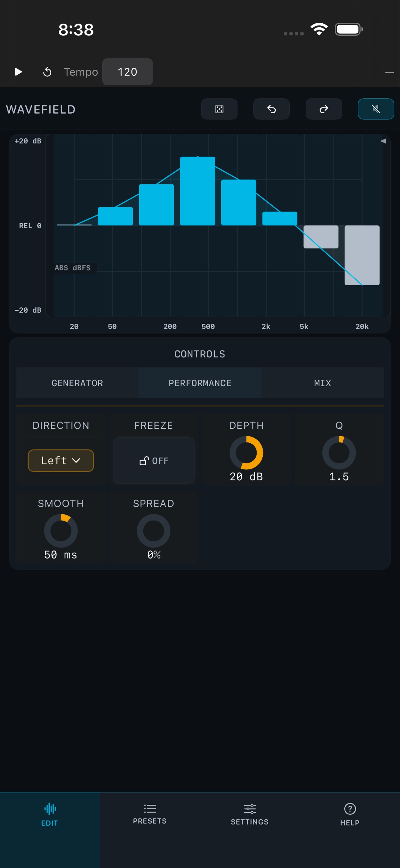Start playback with the play button
The width and height of the screenshot is (400, 868).
click(19, 72)
